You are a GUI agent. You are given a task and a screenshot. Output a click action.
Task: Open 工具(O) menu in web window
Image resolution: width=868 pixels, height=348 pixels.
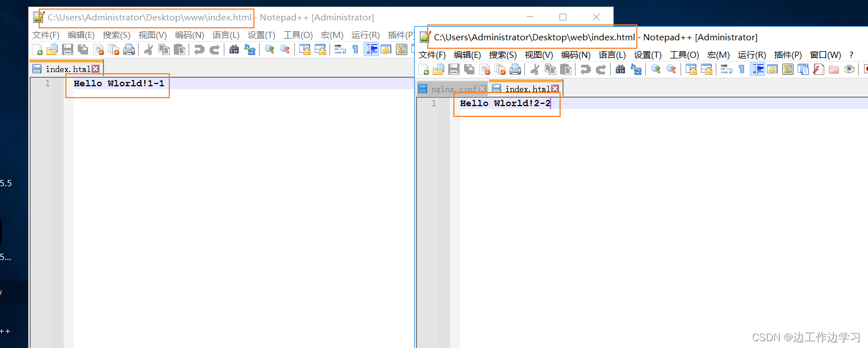click(x=685, y=55)
